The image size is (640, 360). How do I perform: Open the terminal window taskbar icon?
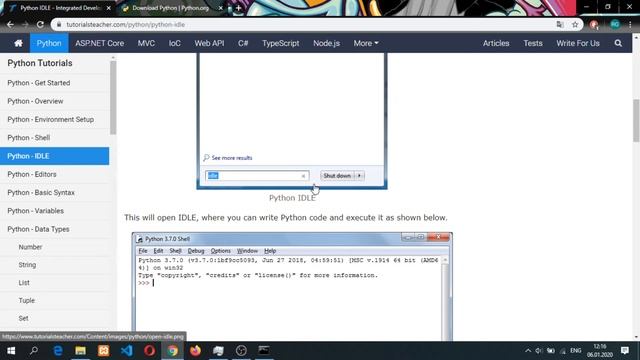pyautogui.click(x=264, y=351)
